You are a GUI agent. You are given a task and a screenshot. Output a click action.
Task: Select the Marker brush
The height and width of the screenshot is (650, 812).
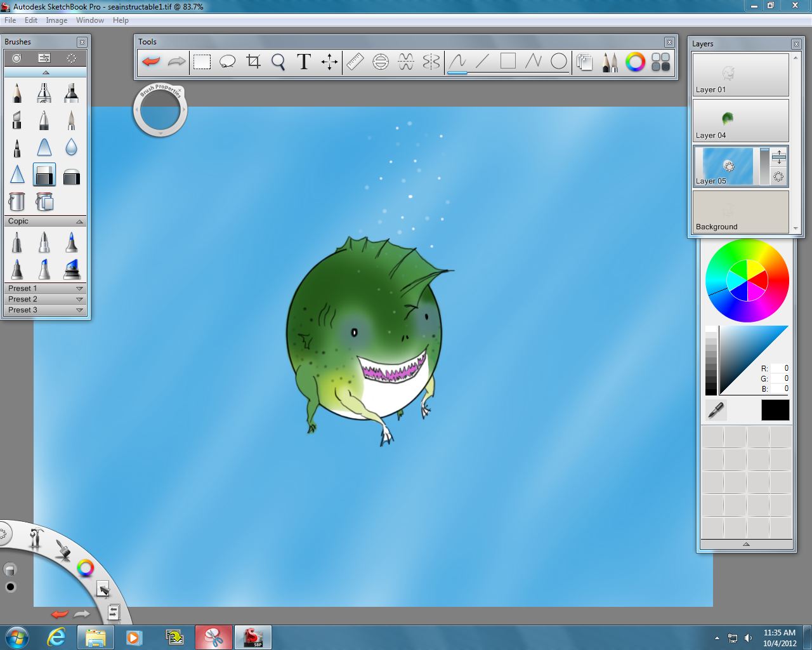pos(71,93)
